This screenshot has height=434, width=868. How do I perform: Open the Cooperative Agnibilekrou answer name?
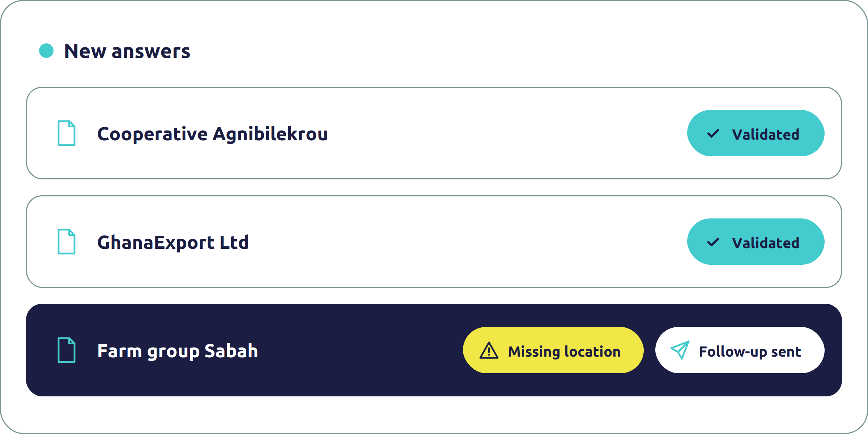point(213,134)
